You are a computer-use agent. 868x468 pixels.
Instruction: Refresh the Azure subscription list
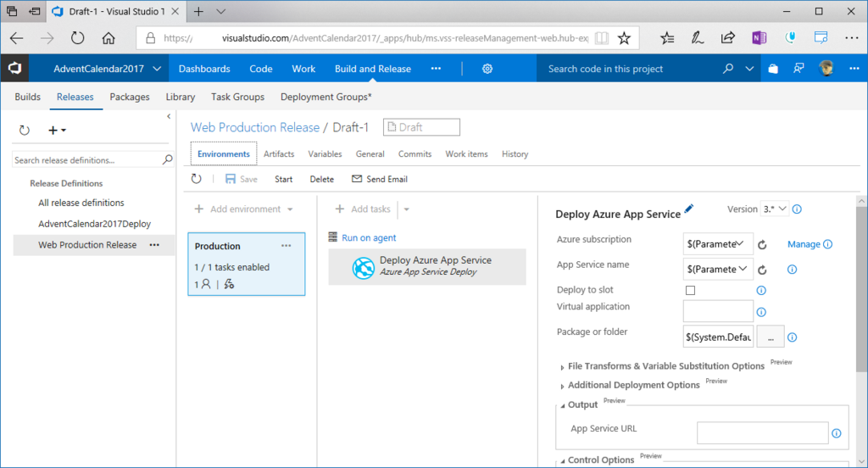762,245
